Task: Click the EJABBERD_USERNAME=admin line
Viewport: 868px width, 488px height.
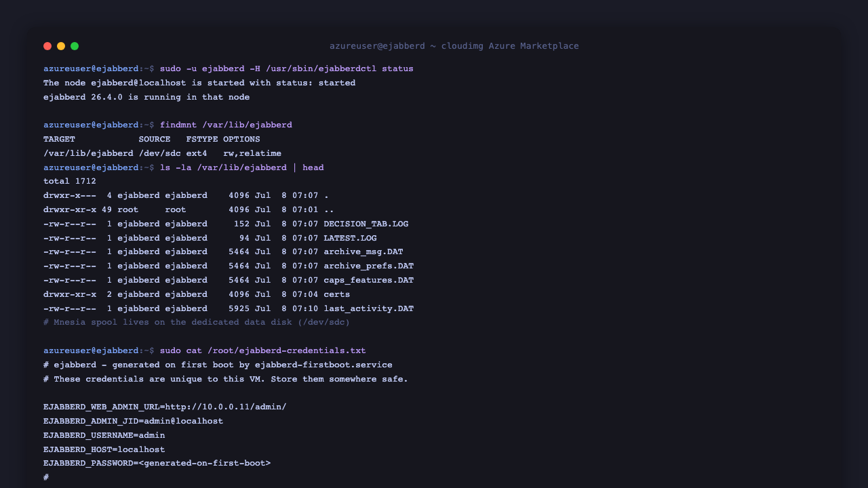Action: tap(104, 435)
